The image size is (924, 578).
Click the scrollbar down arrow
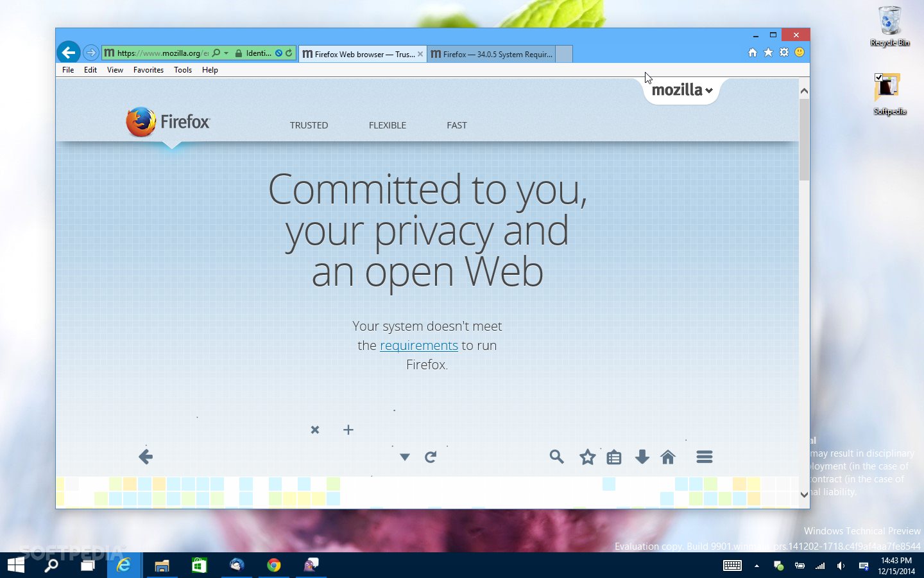coord(804,495)
